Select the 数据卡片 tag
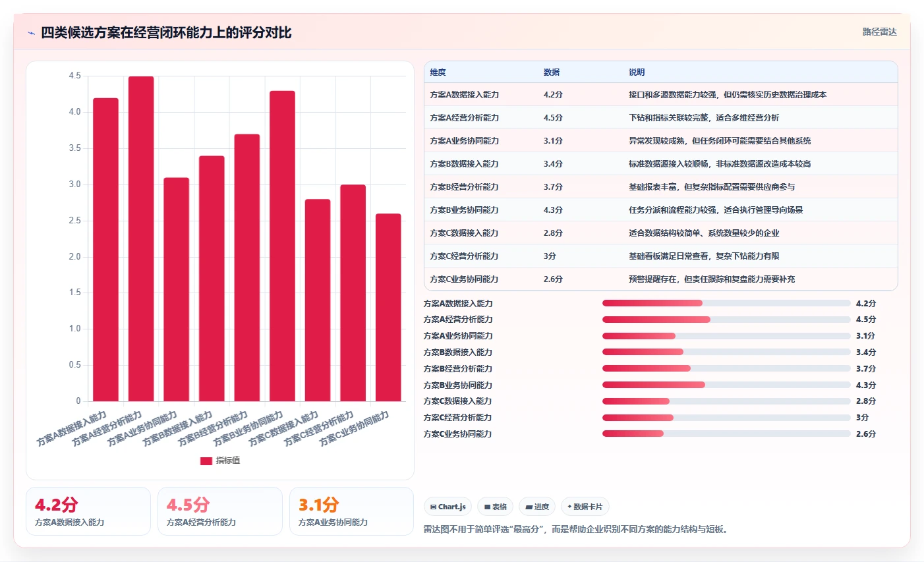Image resolution: width=924 pixels, height=562 pixels. point(585,507)
